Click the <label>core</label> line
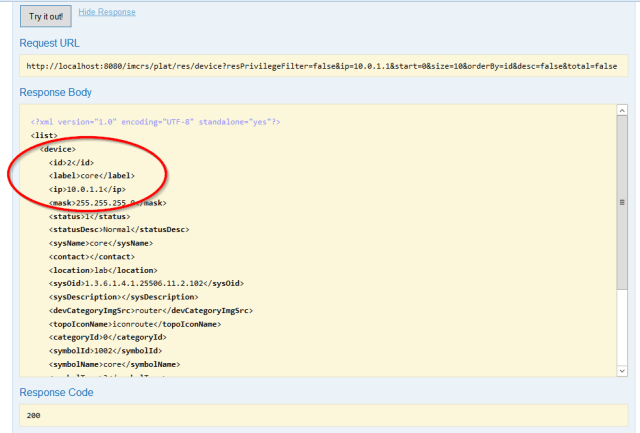 coord(92,175)
